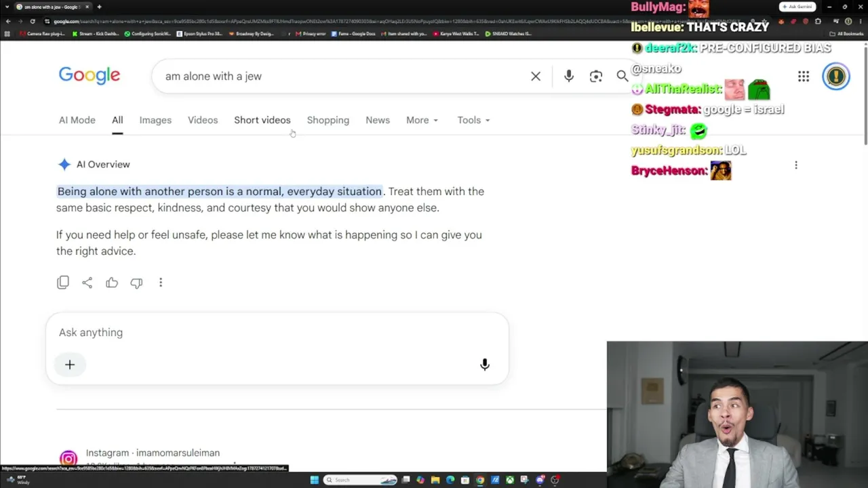Go back to the previous page

coord(7,21)
